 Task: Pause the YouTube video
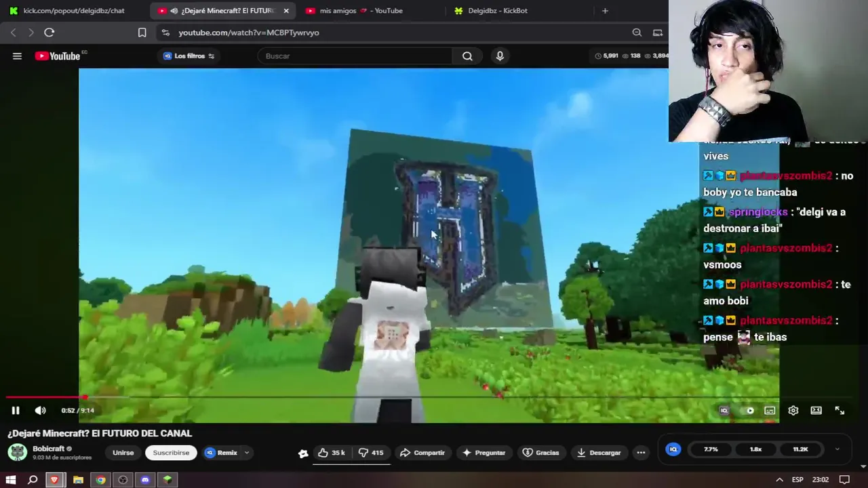16,410
